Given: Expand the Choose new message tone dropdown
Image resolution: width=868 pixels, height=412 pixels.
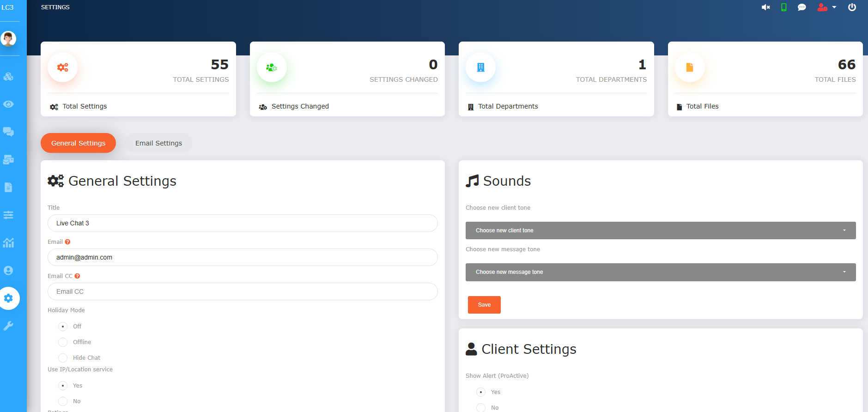Looking at the screenshot, I should point(660,272).
